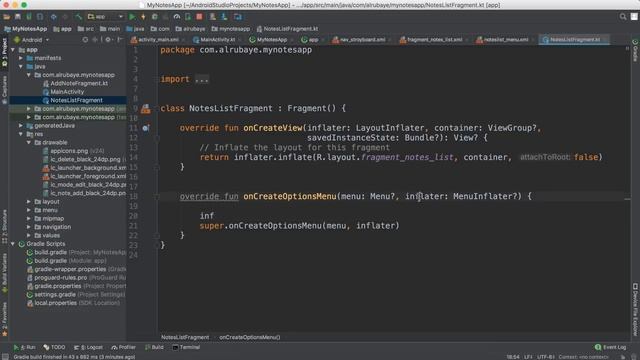The width and height of the screenshot is (640, 360).
Task: Switch to fragment_notes_list.xml tab
Action: [431, 40]
